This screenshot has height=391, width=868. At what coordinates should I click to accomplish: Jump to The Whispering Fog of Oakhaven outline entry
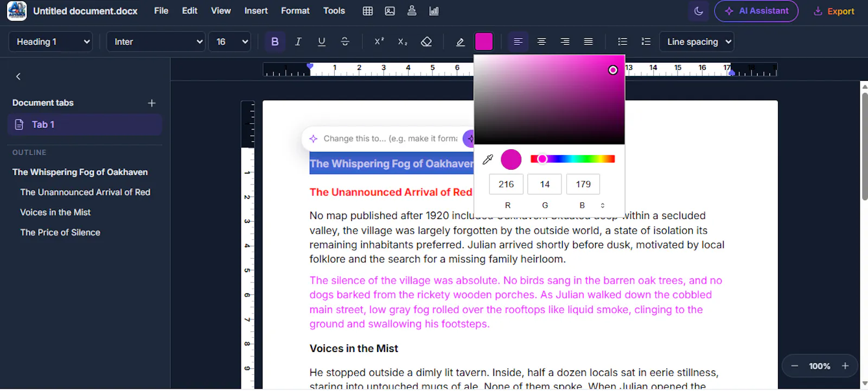80,172
